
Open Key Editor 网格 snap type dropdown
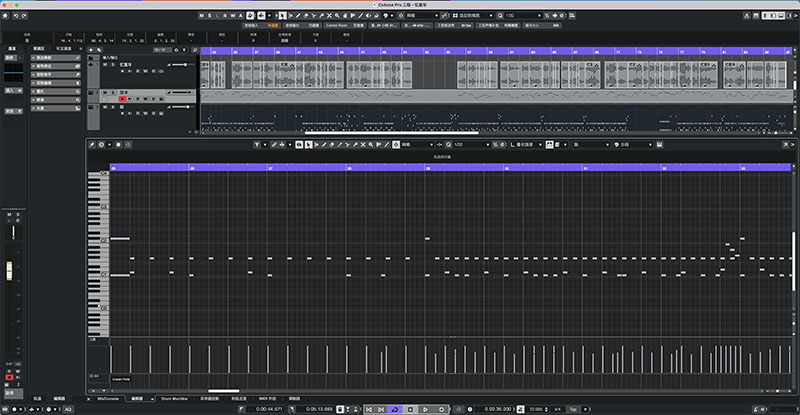click(x=417, y=145)
